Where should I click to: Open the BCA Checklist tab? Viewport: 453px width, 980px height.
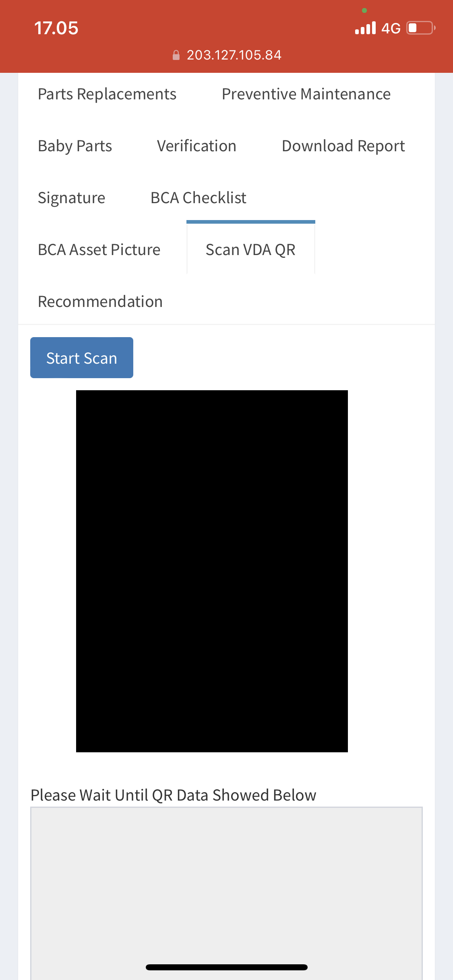pyautogui.click(x=198, y=198)
